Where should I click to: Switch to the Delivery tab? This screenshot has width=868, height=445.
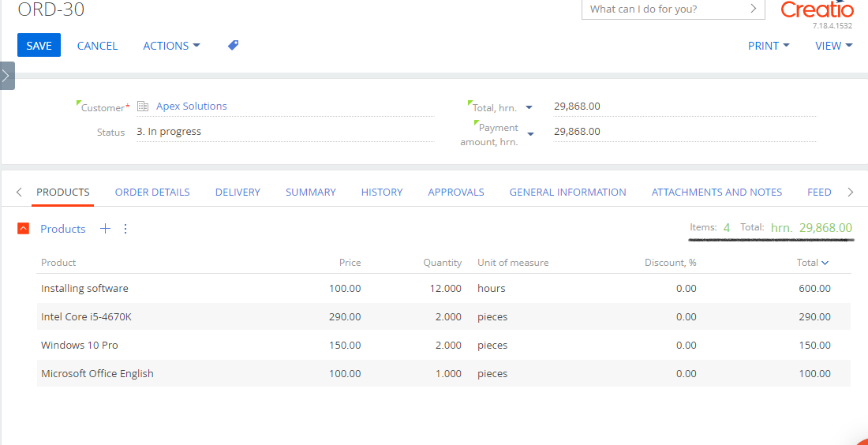tap(238, 192)
